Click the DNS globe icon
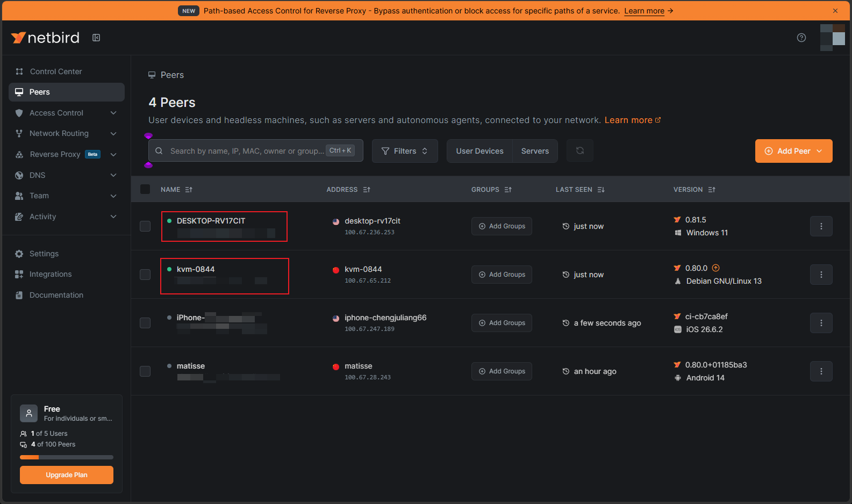Image resolution: width=852 pixels, height=504 pixels. [x=19, y=175]
